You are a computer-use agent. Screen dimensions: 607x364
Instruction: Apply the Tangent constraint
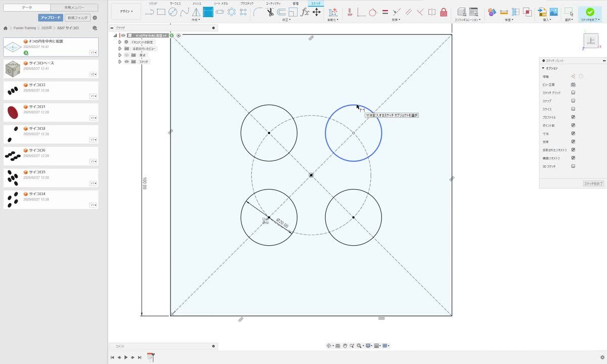tap(373, 12)
